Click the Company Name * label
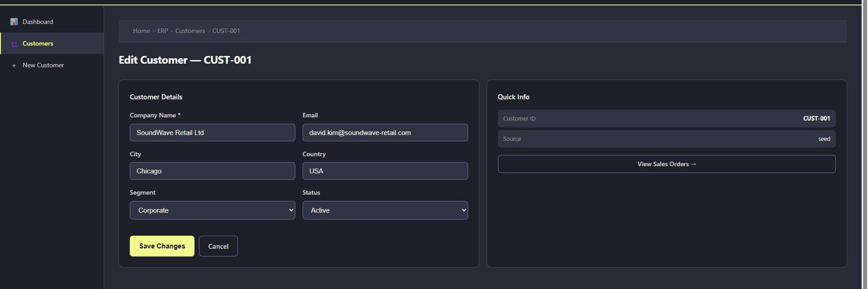Screen dimensions: 868x289 coord(155,116)
